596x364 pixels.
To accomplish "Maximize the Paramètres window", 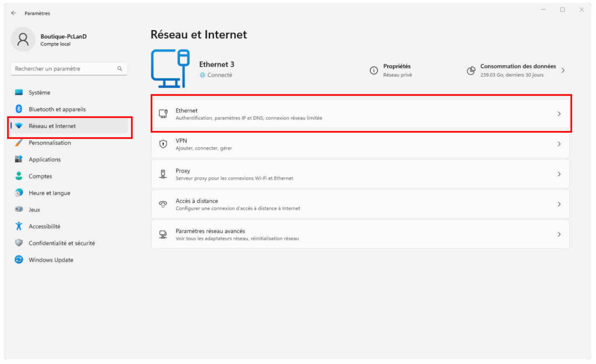I will pyautogui.click(x=562, y=9).
